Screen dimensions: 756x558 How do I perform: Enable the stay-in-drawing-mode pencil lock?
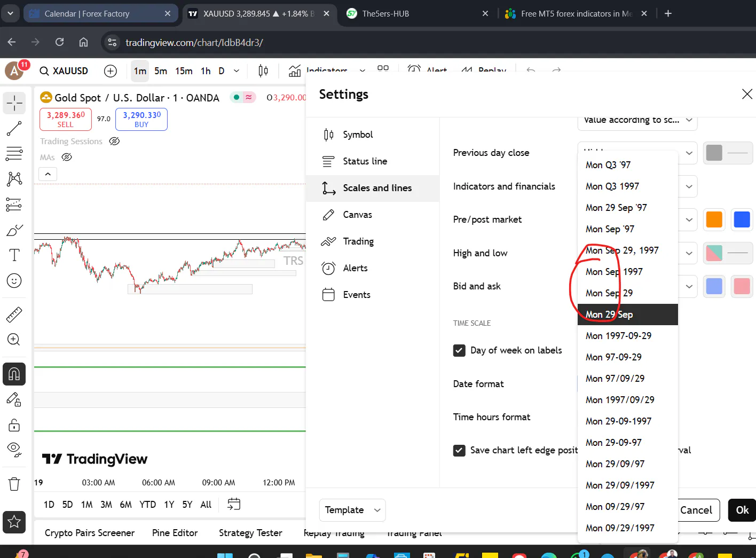click(14, 399)
